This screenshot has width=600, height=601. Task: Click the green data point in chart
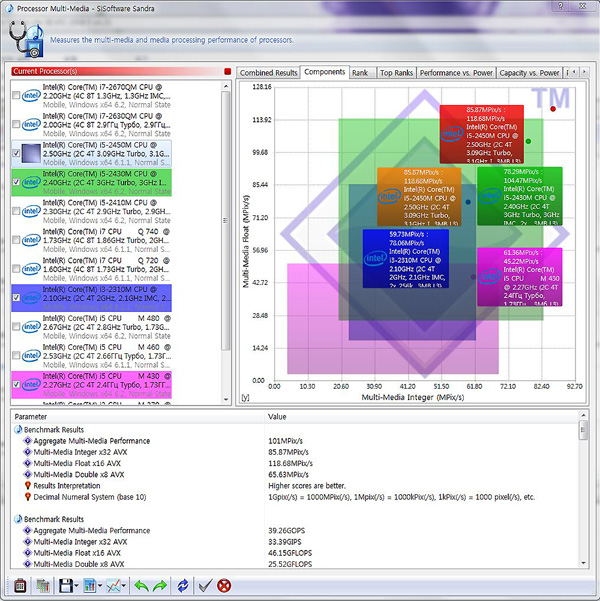point(528,141)
